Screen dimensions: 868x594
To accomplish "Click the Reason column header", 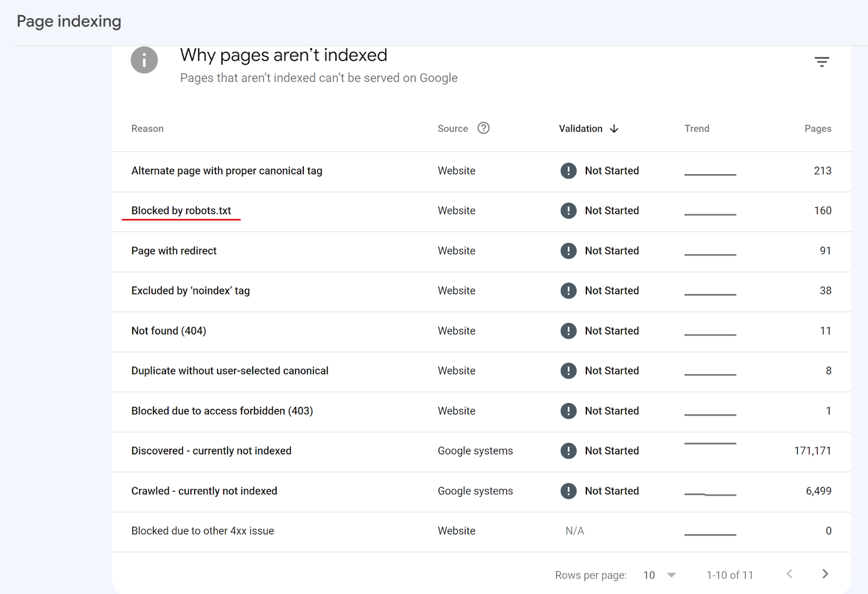I will point(147,129).
